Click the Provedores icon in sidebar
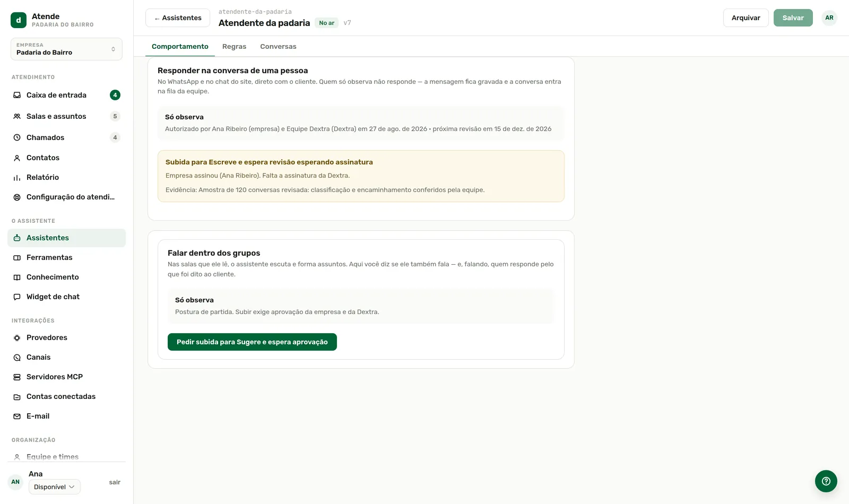The height and width of the screenshot is (504, 849). tap(17, 337)
